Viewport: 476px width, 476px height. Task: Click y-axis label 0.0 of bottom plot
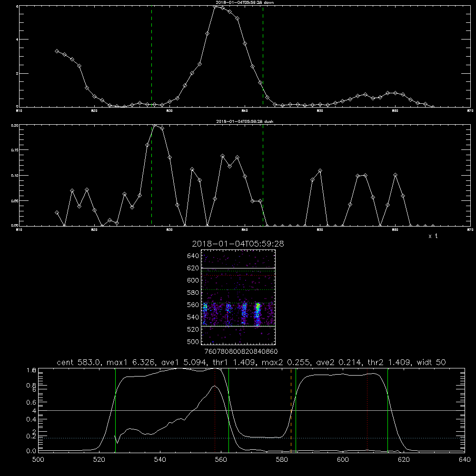coord(31,451)
